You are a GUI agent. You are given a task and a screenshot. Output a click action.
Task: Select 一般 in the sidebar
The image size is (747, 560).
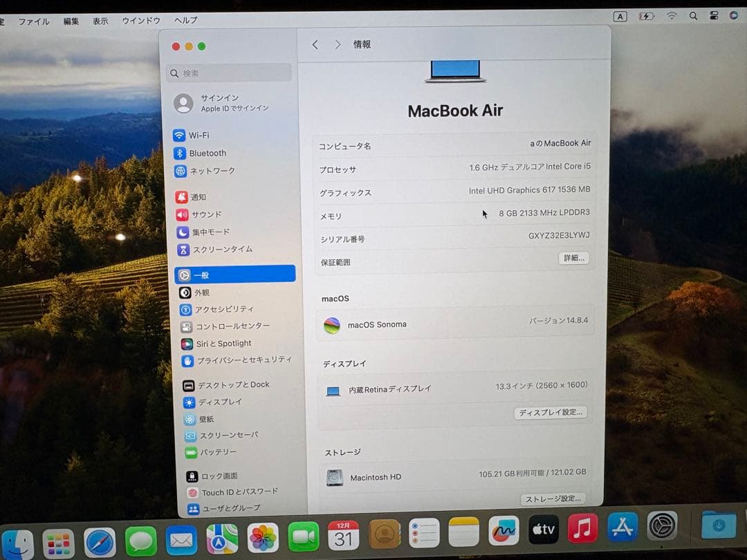[235, 274]
